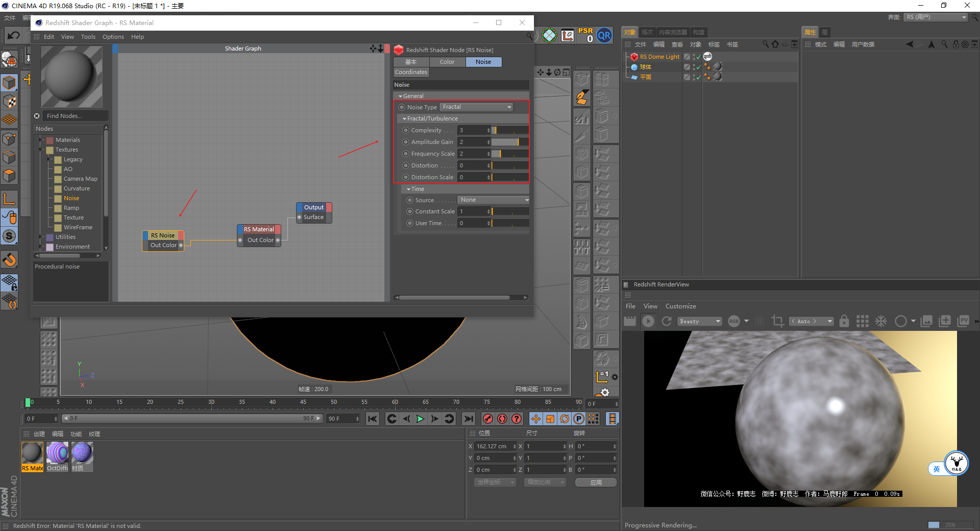Toggle the green enable checkmark for RS Dome Light

(x=698, y=57)
